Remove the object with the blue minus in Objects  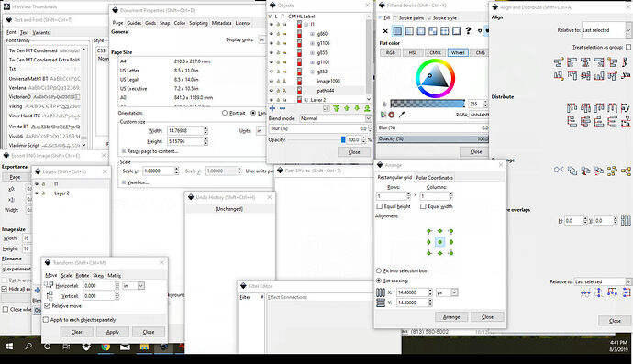point(283,108)
